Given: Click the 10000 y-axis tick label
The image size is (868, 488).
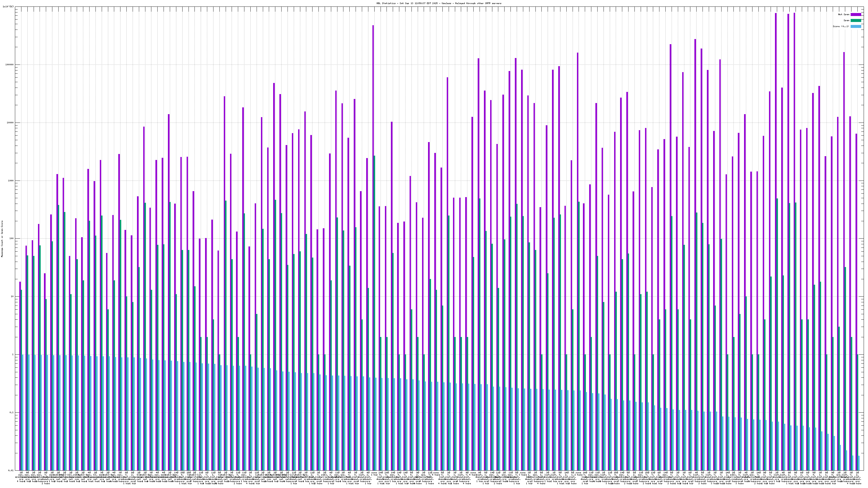Looking at the screenshot, I should coord(11,123).
